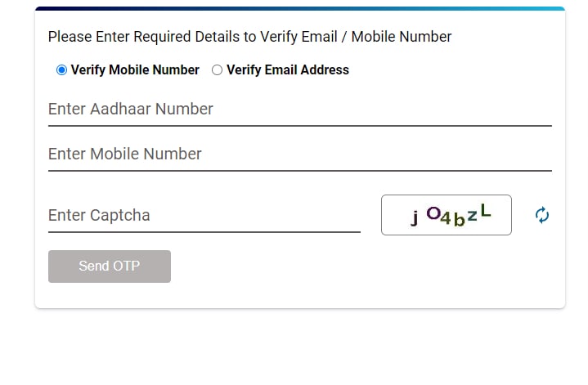588x385 pixels.
Task: Click the digit "4" in the captcha
Action: pyautogui.click(x=446, y=218)
